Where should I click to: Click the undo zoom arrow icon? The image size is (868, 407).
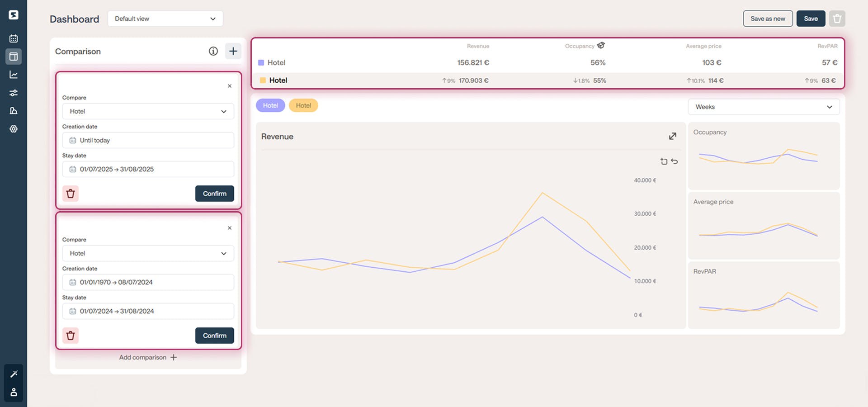[x=675, y=161]
